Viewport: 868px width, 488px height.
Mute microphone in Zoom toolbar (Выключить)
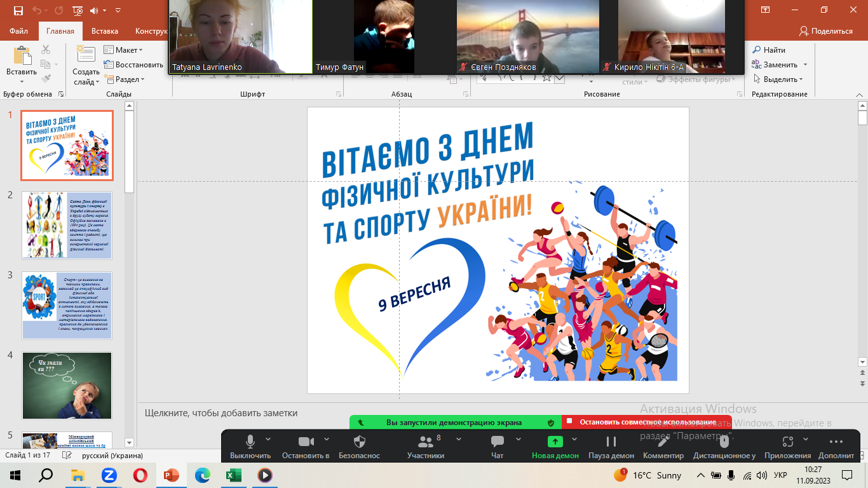click(x=251, y=442)
